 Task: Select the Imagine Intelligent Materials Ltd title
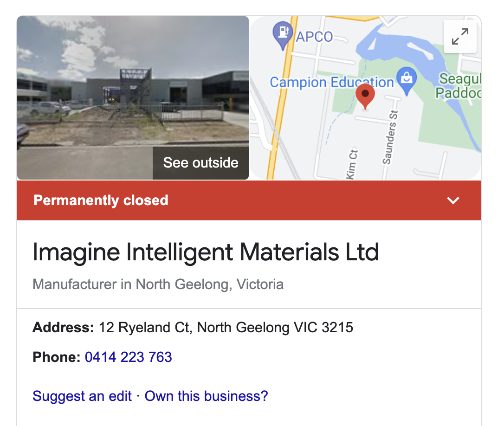click(206, 252)
